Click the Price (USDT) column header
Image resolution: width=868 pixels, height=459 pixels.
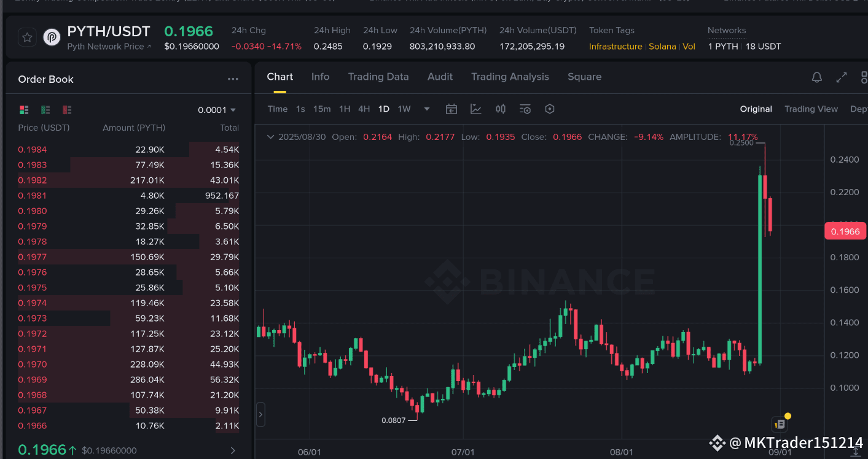coord(44,128)
